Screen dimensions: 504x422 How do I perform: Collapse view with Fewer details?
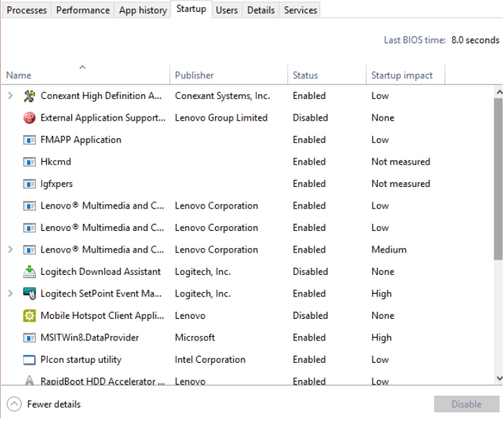point(44,405)
